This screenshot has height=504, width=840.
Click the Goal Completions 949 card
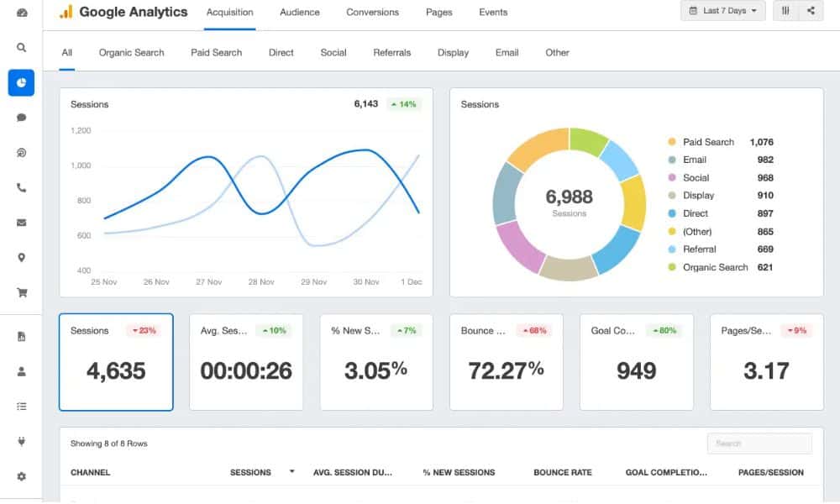tap(636, 362)
